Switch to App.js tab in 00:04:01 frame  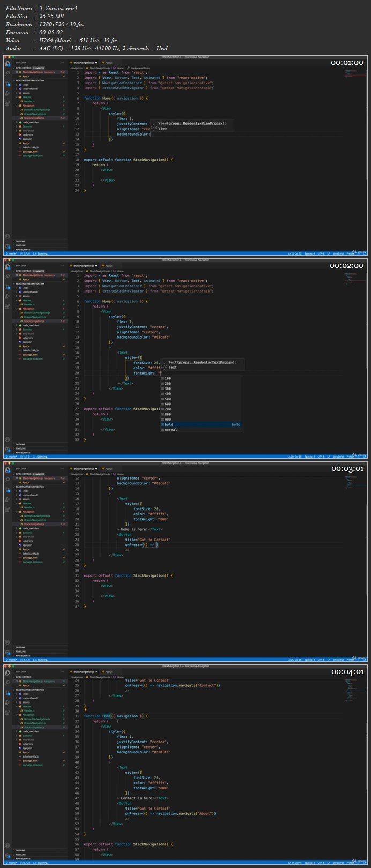[x=109, y=671]
